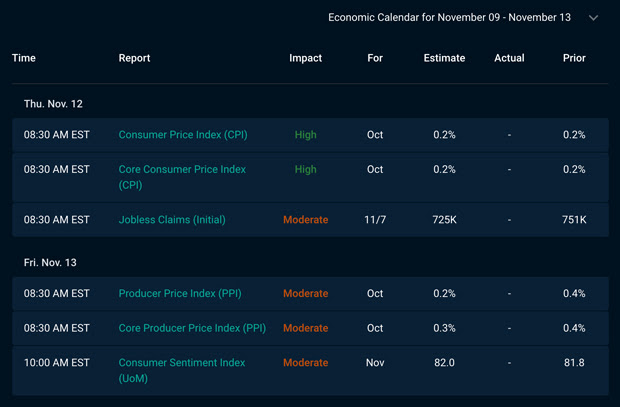The height and width of the screenshot is (407, 620).
Task: Click the Jobless Claims (Initial) report link
Action: 173,220
